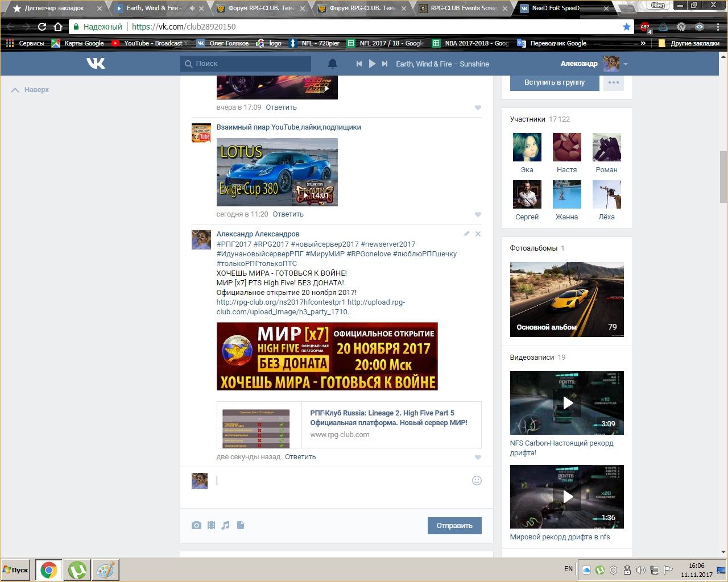Screen dimensions: 728x582
Task: Switch to the Earth, Wind & Fire tab
Action: coord(154,8)
